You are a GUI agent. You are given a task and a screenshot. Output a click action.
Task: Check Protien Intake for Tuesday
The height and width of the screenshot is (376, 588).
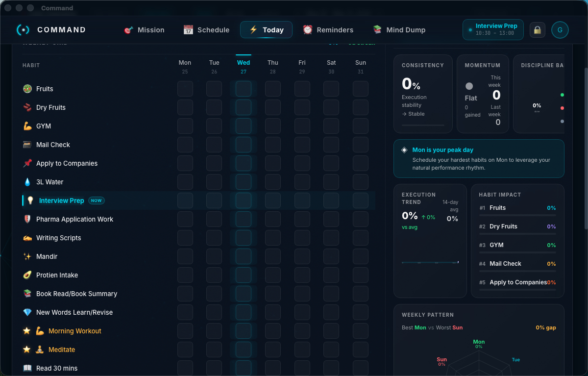pyautogui.click(x=214, y=275)
